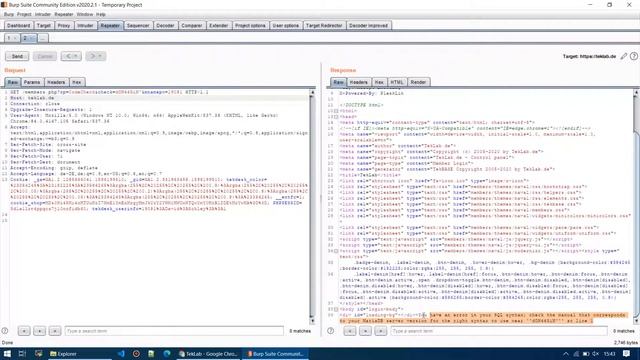Screen dimensions: 640x360
Task: Go back to previous request in history
Action: pos(68,56)
